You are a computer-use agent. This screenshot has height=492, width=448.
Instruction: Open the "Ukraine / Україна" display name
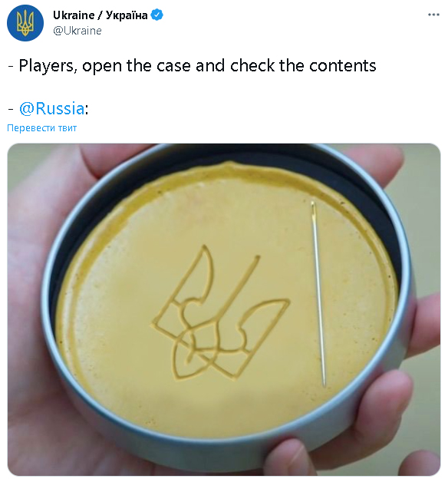click(x=100, y=15)
